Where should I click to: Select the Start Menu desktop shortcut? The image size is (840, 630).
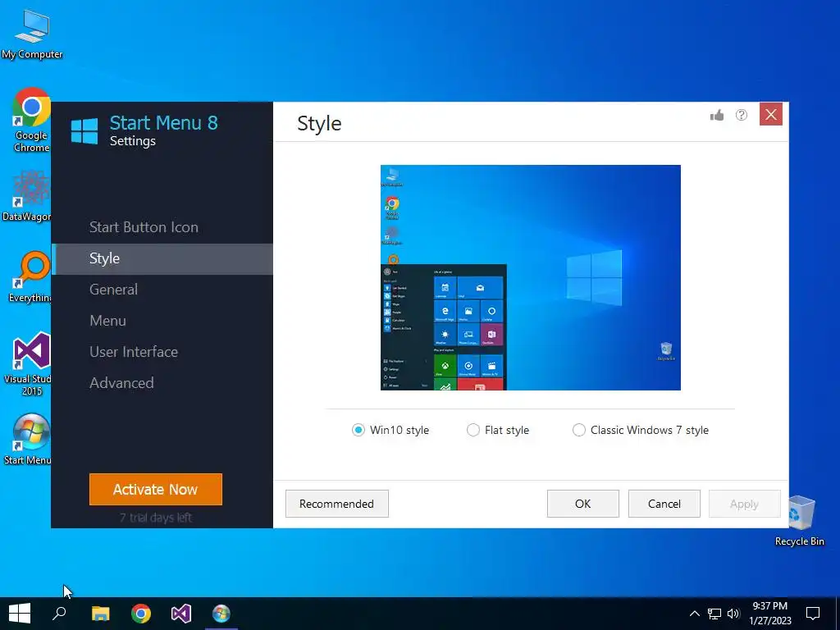(x=28, y=440)
